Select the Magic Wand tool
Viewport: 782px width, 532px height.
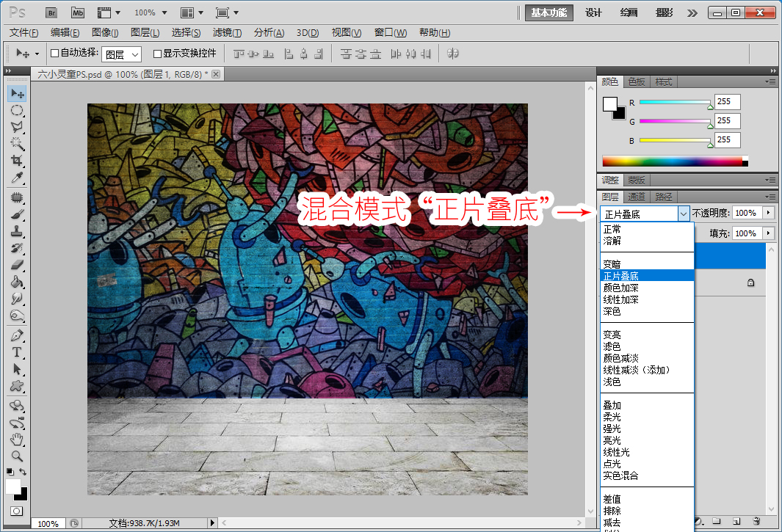pos(17,144)
